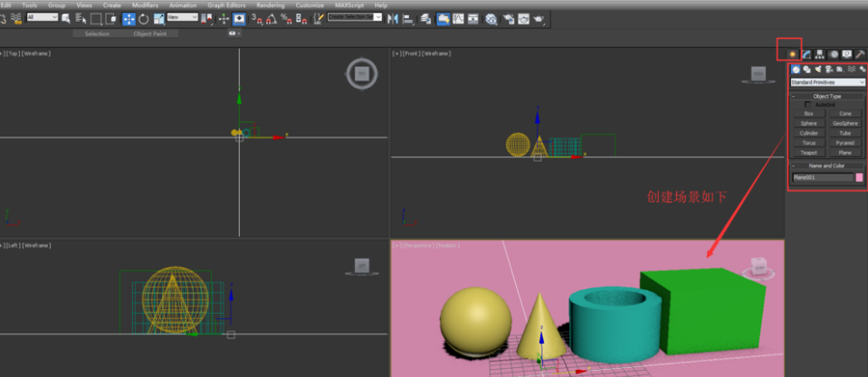Choose the Rectangular Selection Region tool
This screenshot has height=377, width=868.
coord(96,18)
